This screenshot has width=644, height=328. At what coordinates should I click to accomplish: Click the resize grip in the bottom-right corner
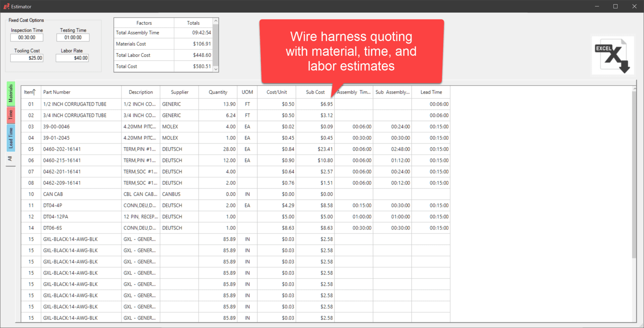tap(641, 325)
